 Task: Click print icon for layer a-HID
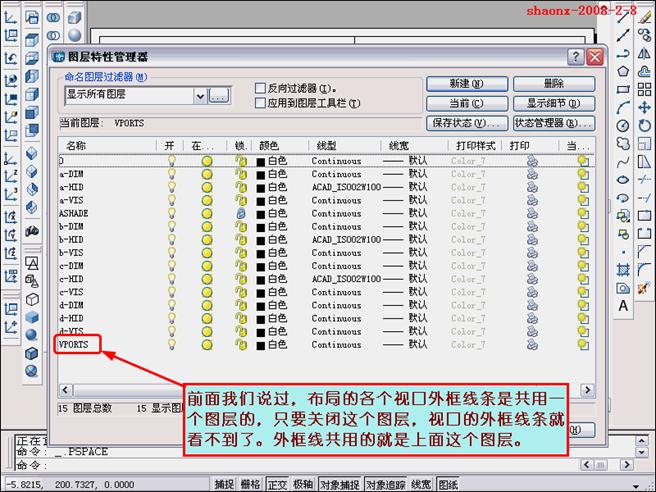click(532, 187)
